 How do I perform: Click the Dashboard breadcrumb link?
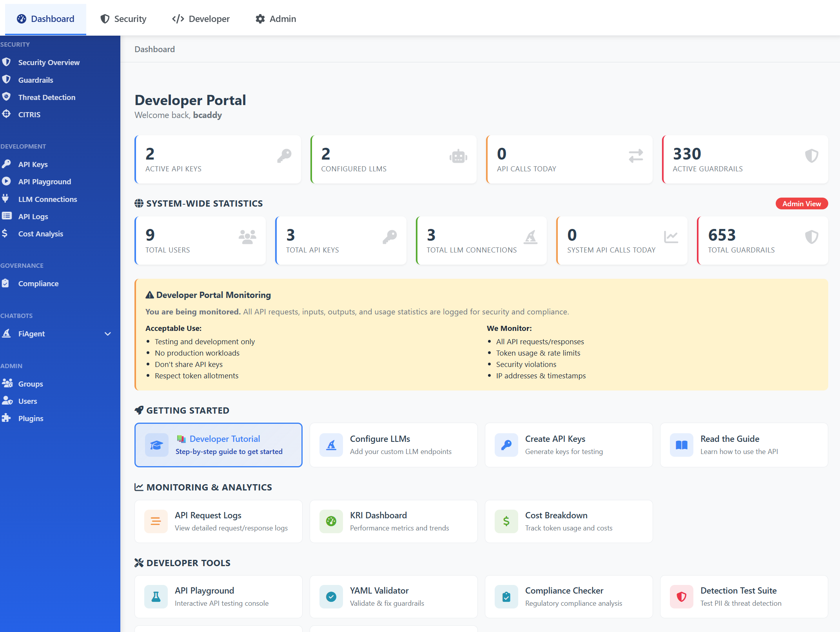[154, 49]
